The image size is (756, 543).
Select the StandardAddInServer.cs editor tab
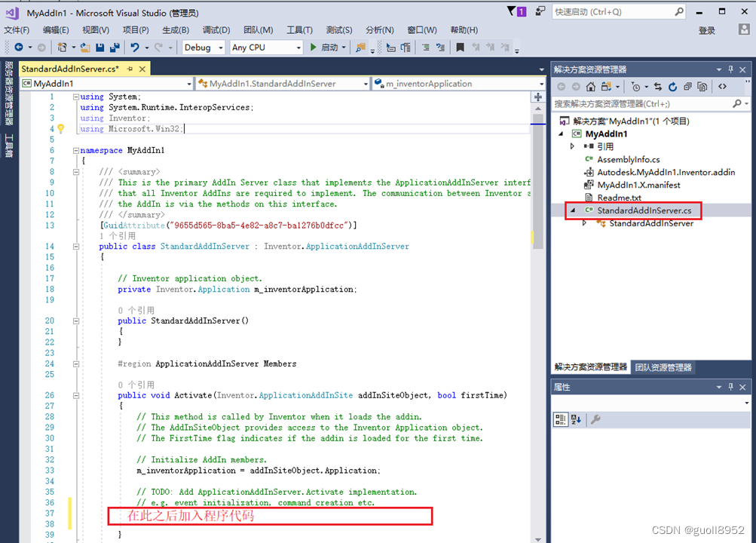pyautogui.click(x=70, y=69)
